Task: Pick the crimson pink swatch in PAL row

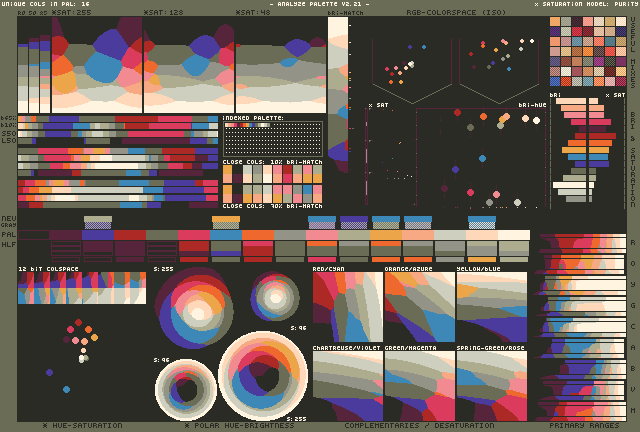Action: [194, 235]
